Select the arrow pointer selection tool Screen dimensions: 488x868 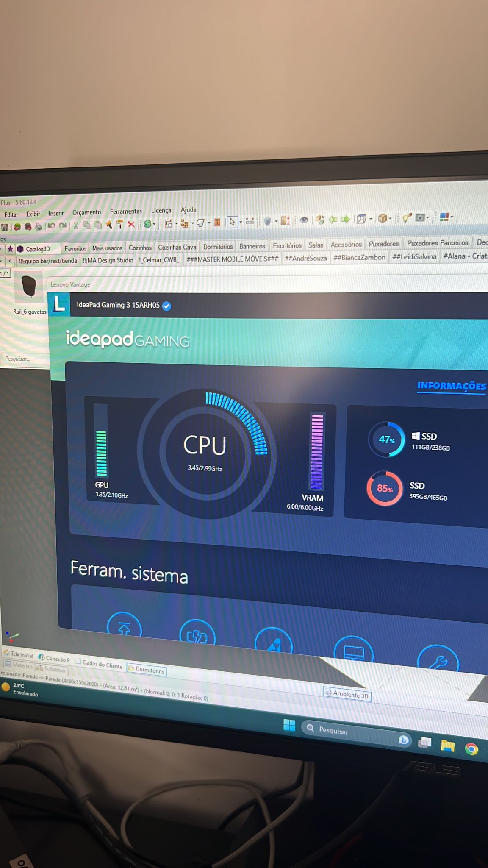(x=232, y=222)
